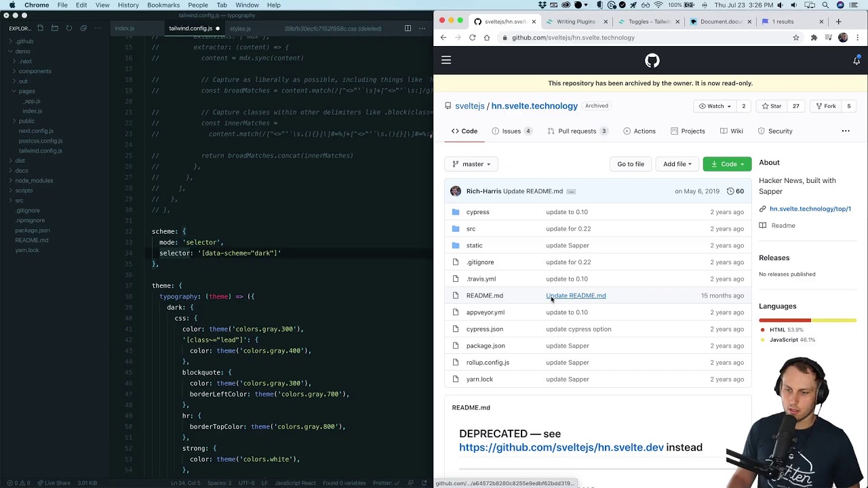The width and height of the screenshot is (868, 488).
Task: Expand the components folder in explorer
Action: click(x=35, y=71)
